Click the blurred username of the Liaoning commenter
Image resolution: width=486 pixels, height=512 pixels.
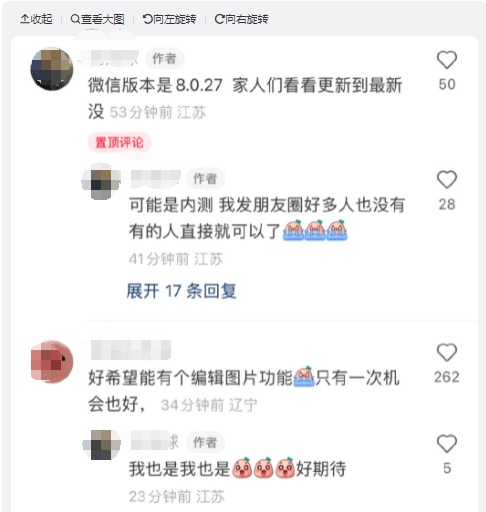point(131,350)
